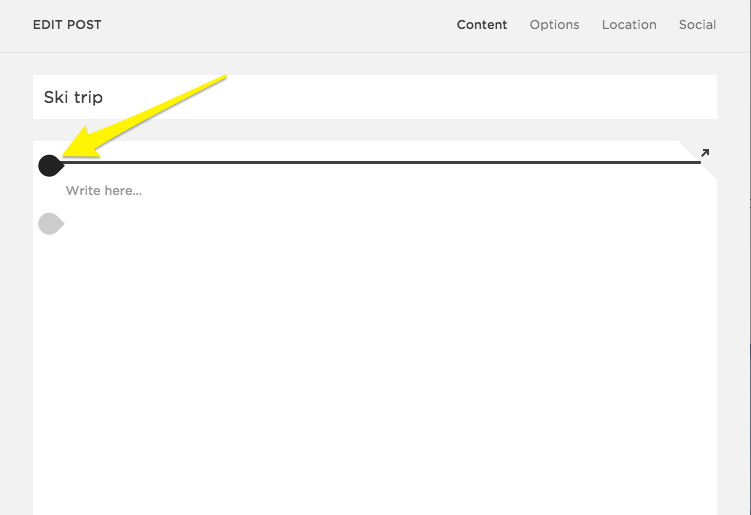The width and height of the screenshot is (751, 515).
Task: Click the Write here... placeholder text
Action: coord(103,190)
